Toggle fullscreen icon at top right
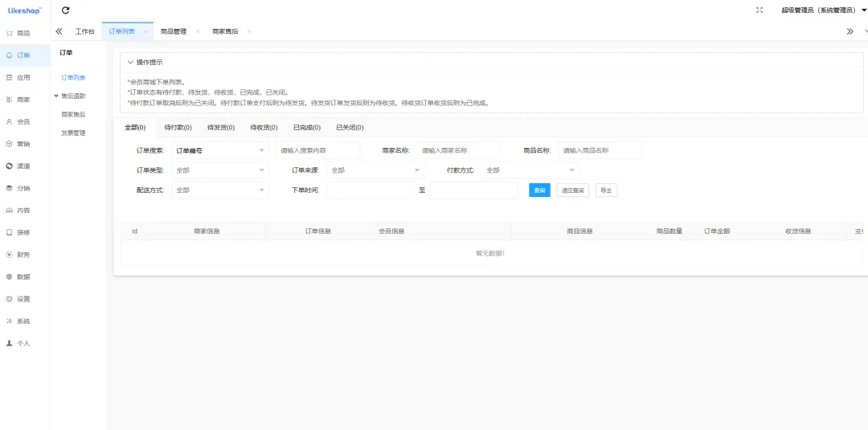Image resolution: width=868 pixels, height=430 pixels. [759, 10]
